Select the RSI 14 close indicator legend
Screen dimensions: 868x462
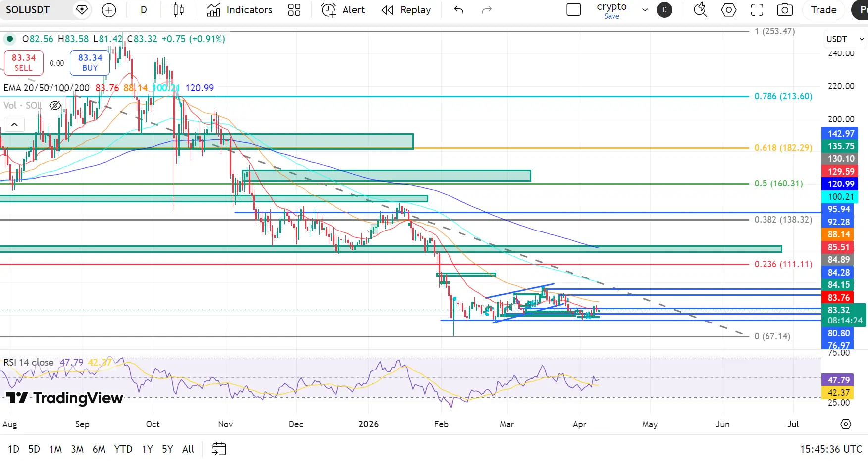point(29,362)
